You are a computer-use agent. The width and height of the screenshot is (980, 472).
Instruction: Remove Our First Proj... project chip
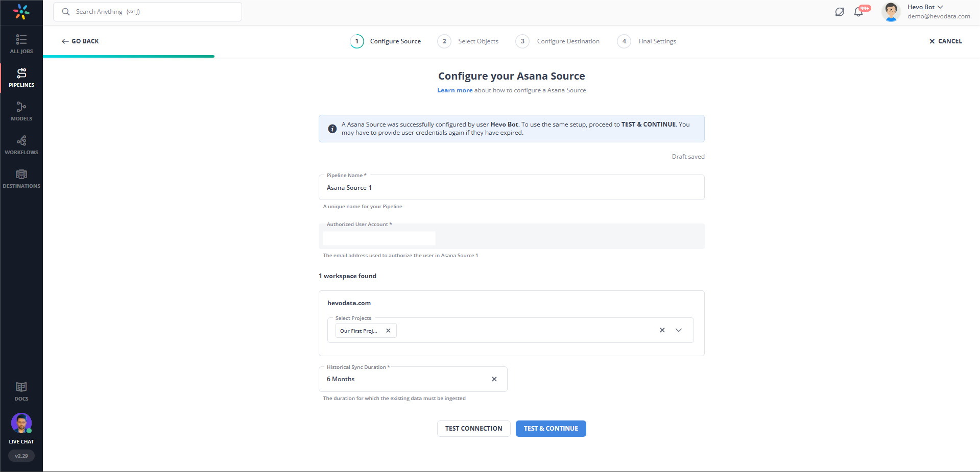388,331
